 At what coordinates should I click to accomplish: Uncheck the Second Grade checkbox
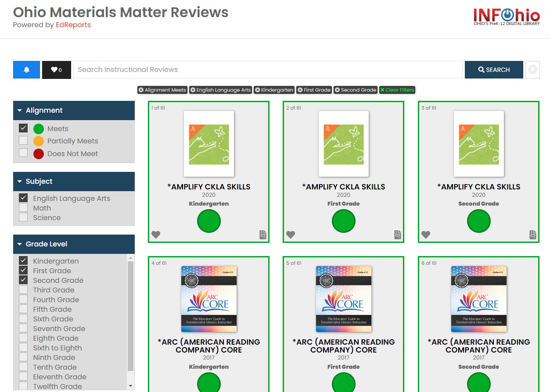[x=23, y=280]
